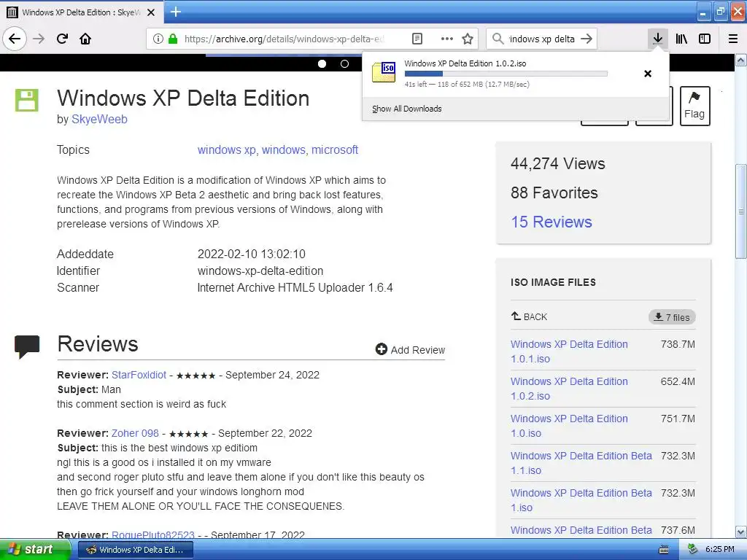This screenshot has height=560, width=747.
Task: Toggle reader view in address bar
Action: coord(417,39)
